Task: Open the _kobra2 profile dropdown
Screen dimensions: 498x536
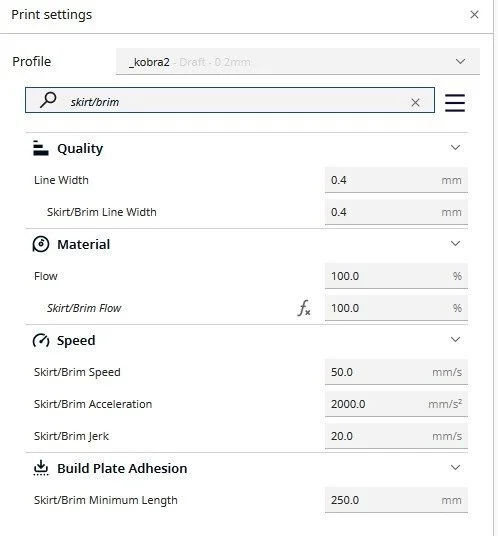Action: 298,62
